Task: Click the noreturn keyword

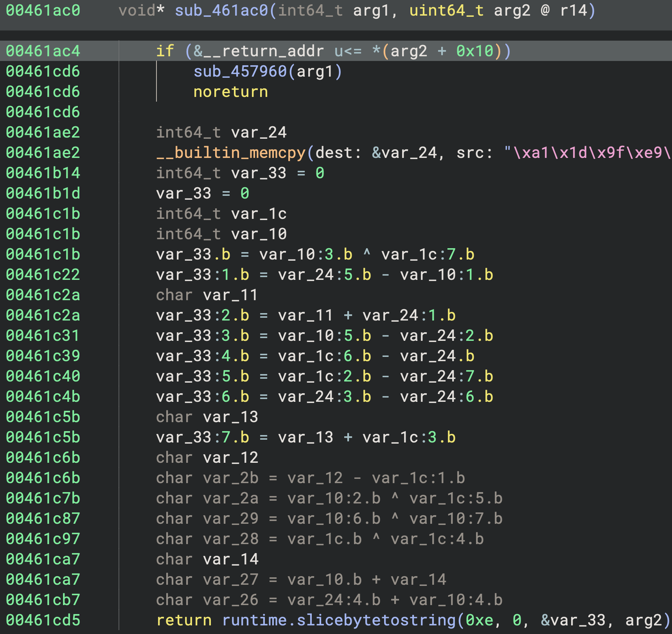Action: [231, 92]
